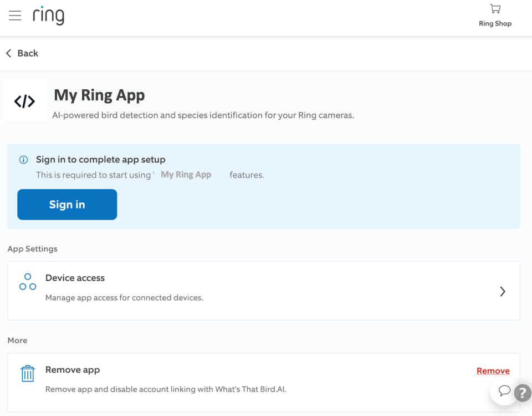
Task: Click the Remove app title text
Action: click(73, 370)
